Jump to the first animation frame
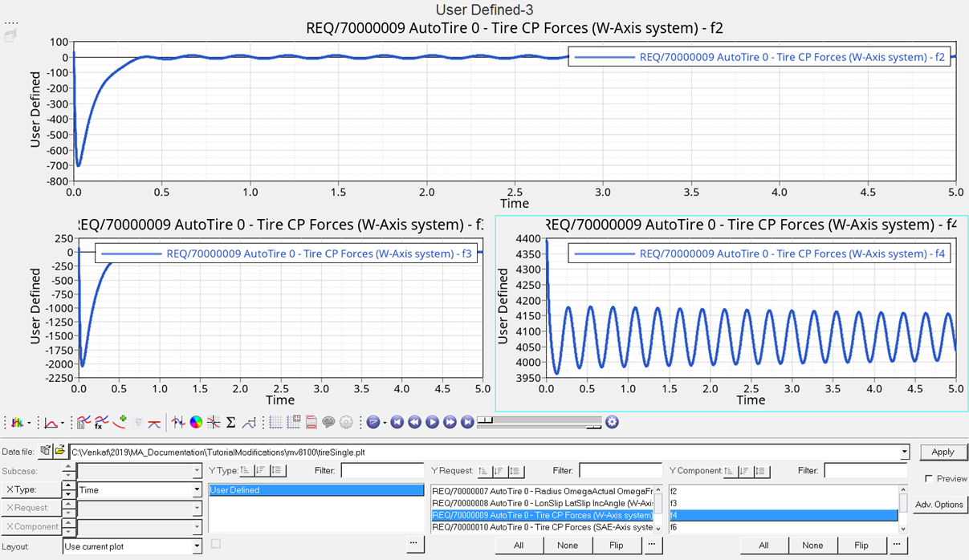969x560 pixels. point(397,422)
